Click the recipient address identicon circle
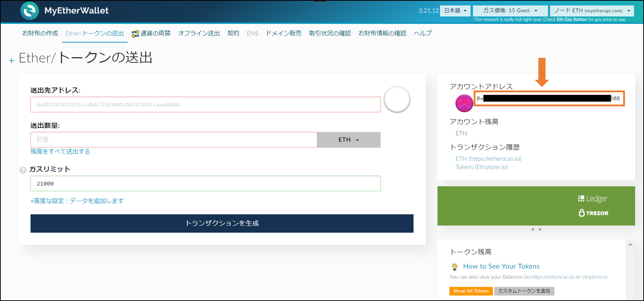 click(x=397, y=99)
